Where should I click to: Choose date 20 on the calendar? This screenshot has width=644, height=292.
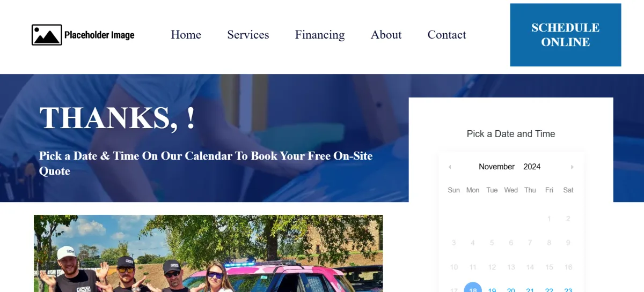tap(511, 289)
